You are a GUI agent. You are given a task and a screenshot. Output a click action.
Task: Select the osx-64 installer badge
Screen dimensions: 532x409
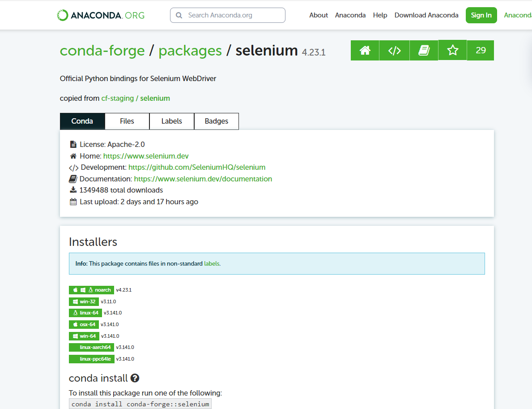84,324
